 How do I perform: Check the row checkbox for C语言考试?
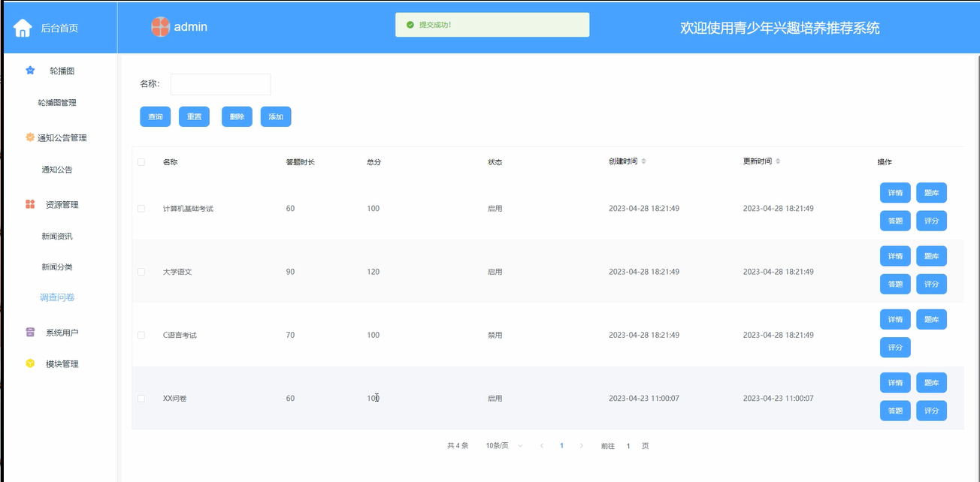[x=141, y=335]
